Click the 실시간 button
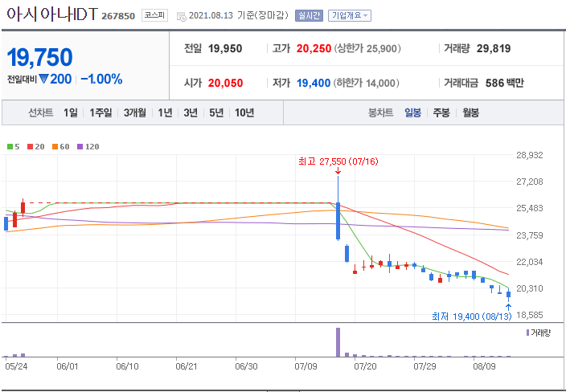Image resolution: width=566 pixels, height=392 pixels. (309, 15)
